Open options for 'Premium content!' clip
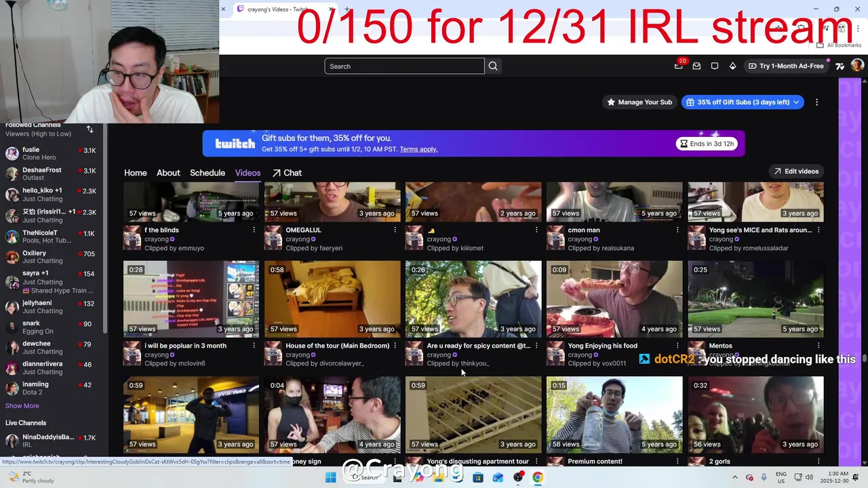This screenshot has width=868, height=488. point(677,461)
